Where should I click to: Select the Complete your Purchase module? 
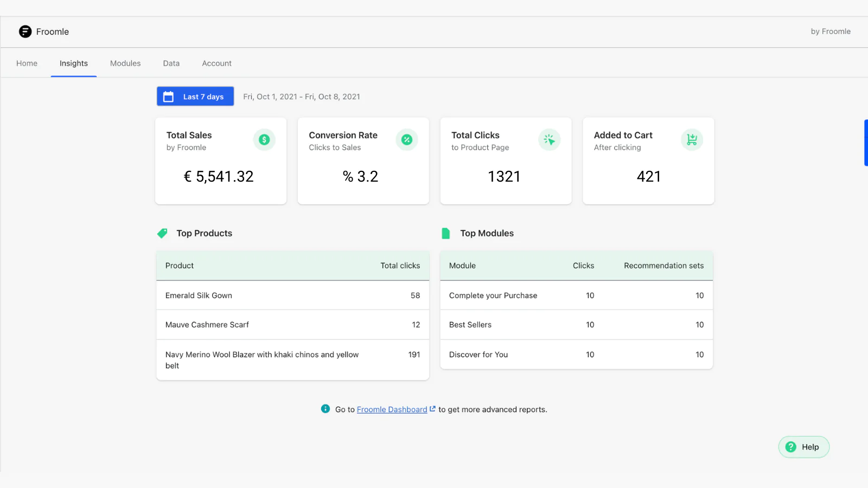(577, 296)
